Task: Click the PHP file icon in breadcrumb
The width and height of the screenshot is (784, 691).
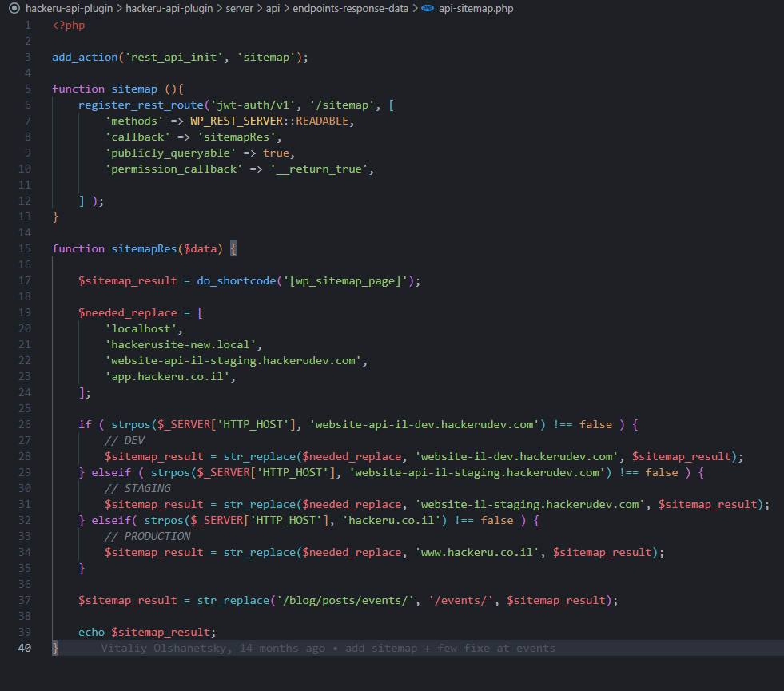Action: (x=428, y=9)
